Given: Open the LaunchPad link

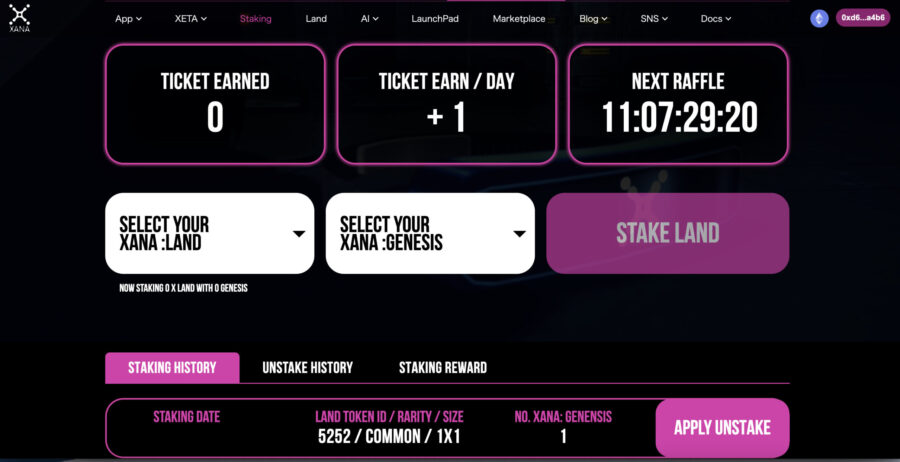Looking at the screenshot, I should [435, 19].
